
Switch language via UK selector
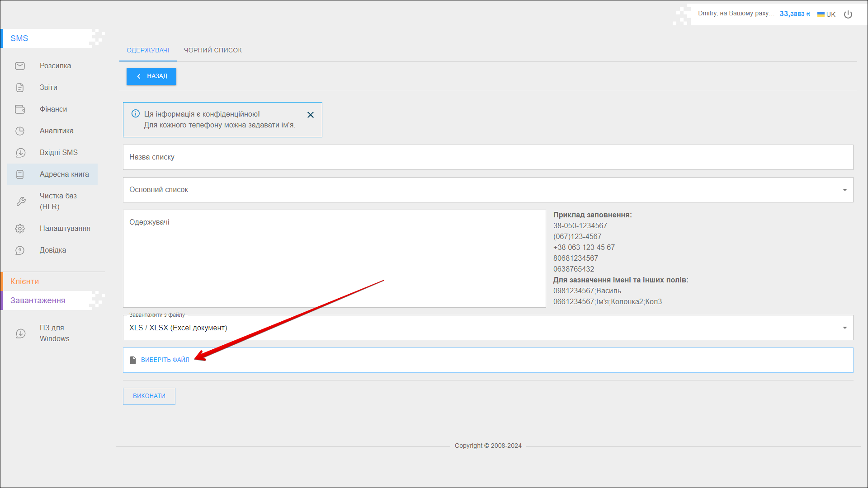tap(826, 14)
